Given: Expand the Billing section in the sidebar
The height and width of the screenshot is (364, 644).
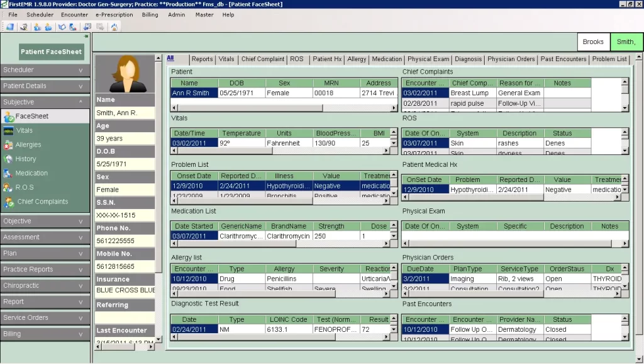Looking at the screenshot, I should tap(44, 333).
